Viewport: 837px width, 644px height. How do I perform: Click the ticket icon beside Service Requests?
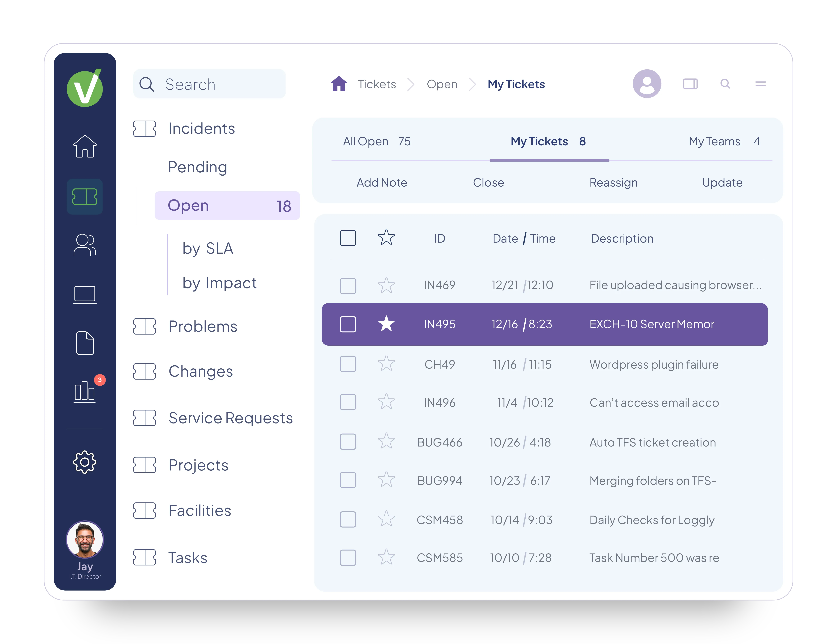(x=145, y=418)
